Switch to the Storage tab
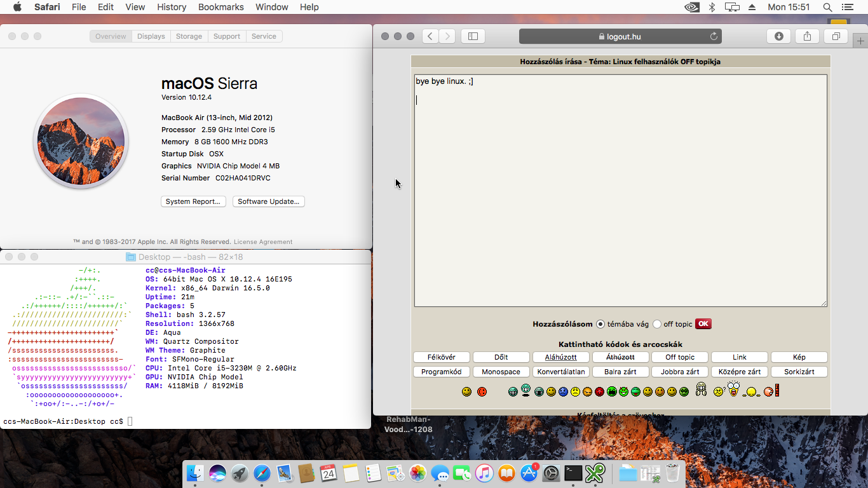 (189, 36)
